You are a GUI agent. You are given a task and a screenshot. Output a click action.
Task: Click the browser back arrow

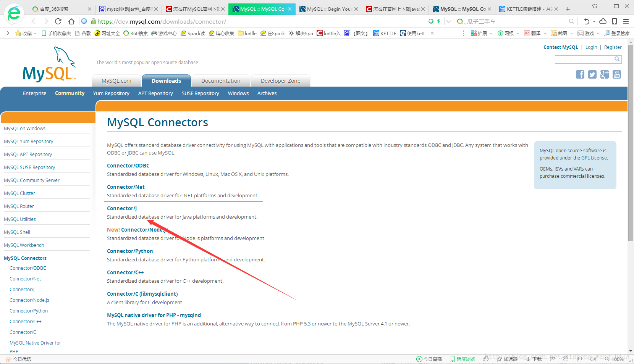pyautogui.click(x=34, y=21)
